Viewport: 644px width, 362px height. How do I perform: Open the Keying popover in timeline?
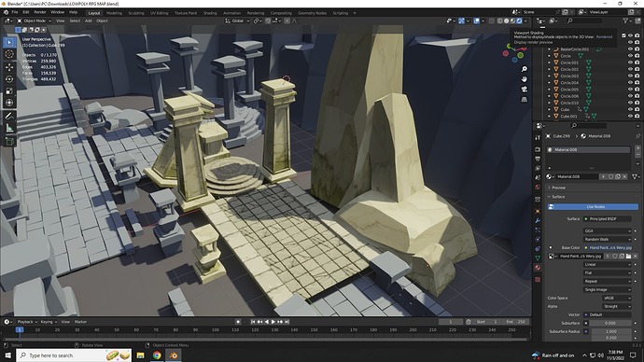tap(48, 322)
